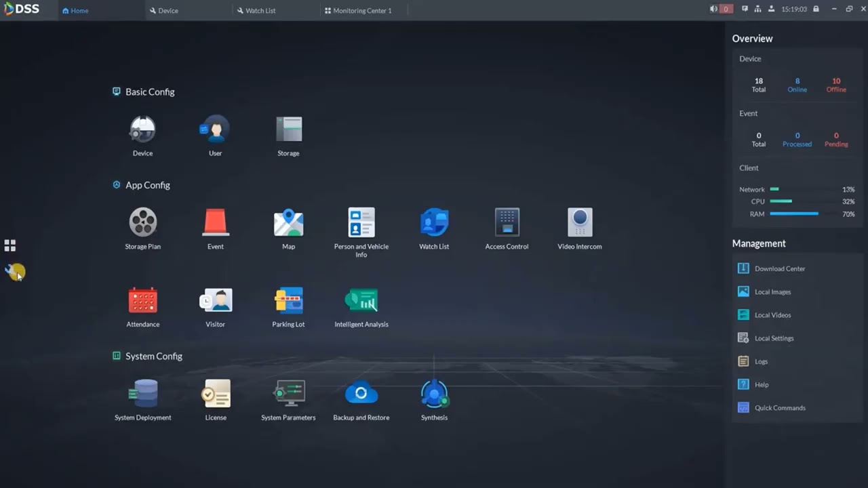Viewport: 868px width, 488px height.
Task: Click the user account icon in title bar
Action: pyautogui.click(x=772, y=9)
